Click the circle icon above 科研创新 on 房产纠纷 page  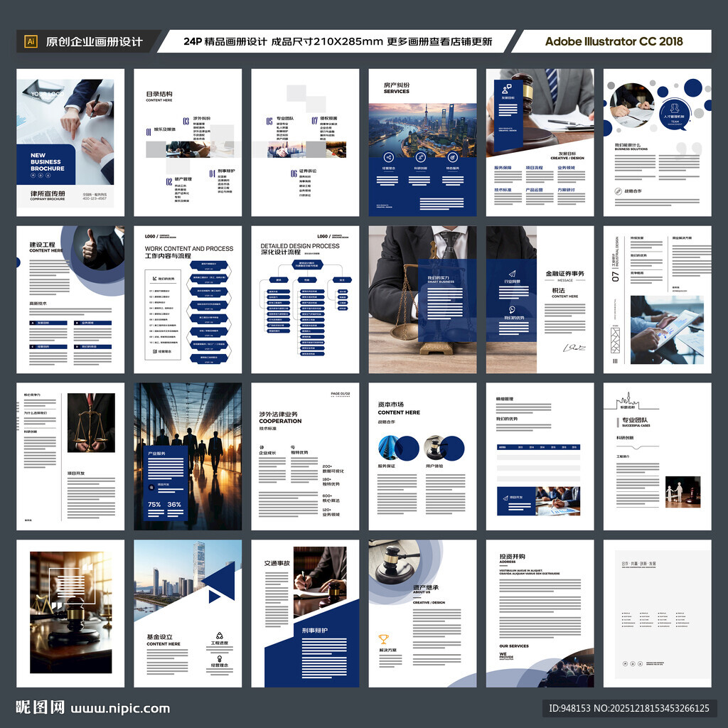[x=421, y=157]
